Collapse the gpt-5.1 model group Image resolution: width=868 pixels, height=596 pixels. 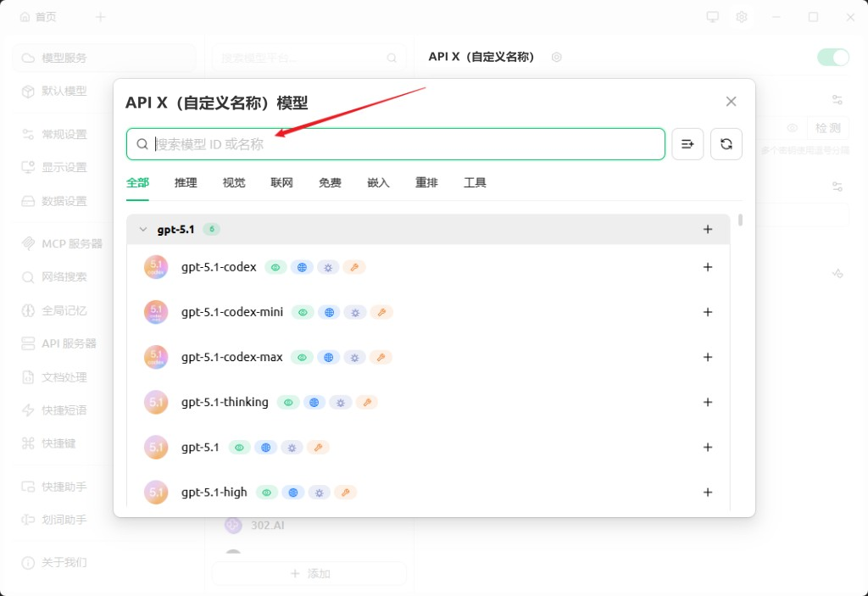tap(143, 229)
